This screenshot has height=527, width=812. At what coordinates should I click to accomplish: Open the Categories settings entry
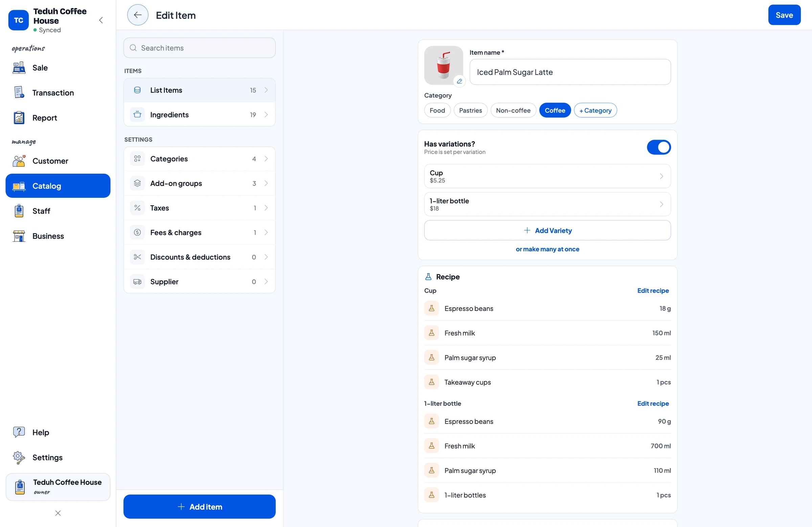point(199,159)
